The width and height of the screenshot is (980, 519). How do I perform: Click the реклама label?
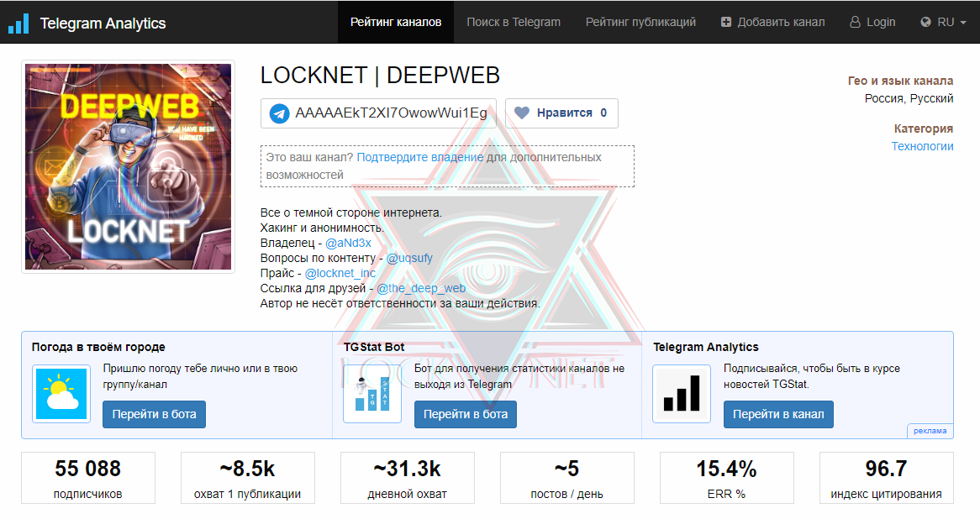tap(930, 431)
